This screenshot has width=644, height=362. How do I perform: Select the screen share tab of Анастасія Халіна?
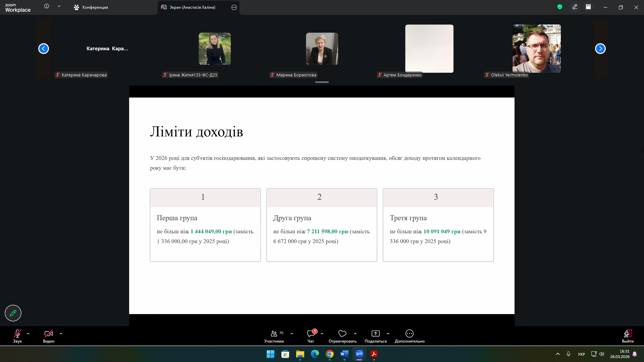192,7
